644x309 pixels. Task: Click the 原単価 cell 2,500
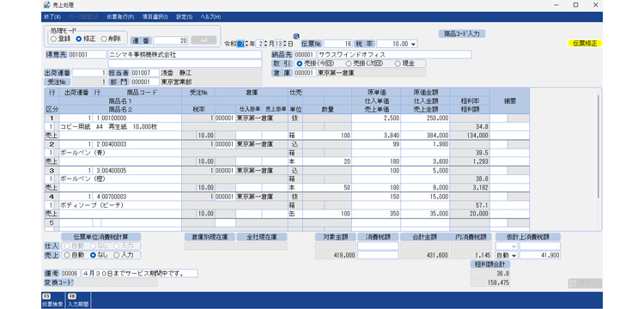tap(376, 118)
